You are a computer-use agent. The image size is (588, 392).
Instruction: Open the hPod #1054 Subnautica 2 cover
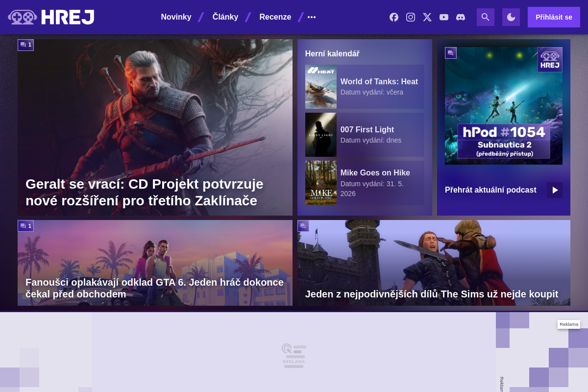(x=504, y=106)
